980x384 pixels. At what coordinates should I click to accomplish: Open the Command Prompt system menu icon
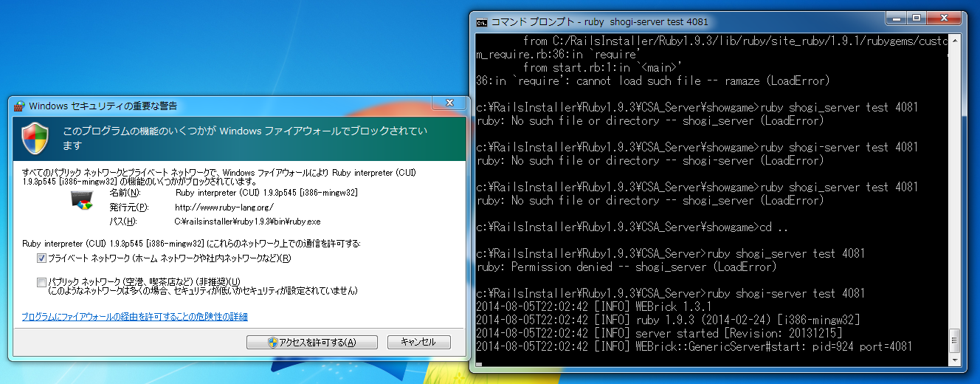(x=482, y=21)
